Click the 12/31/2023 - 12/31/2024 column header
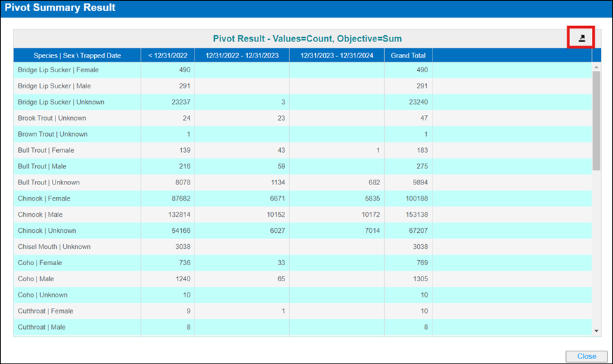The image size is (613, 364). (x=336, y=55)
